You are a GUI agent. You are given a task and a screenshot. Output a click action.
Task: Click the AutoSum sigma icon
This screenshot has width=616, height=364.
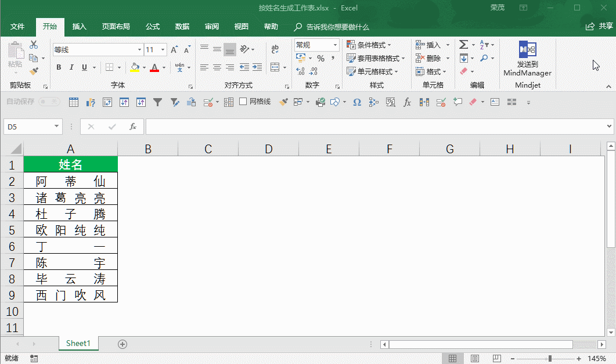tap(463, 45)
